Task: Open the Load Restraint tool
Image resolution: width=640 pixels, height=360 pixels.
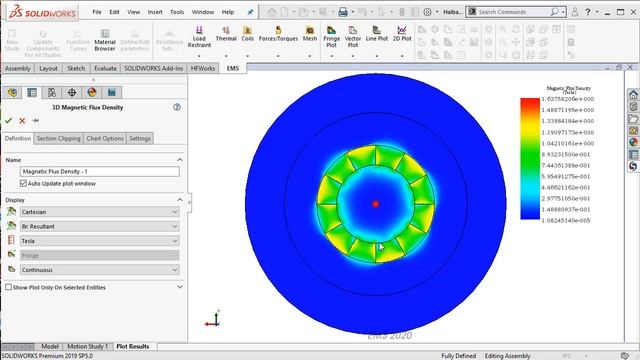Action: [x=199, y=37]
